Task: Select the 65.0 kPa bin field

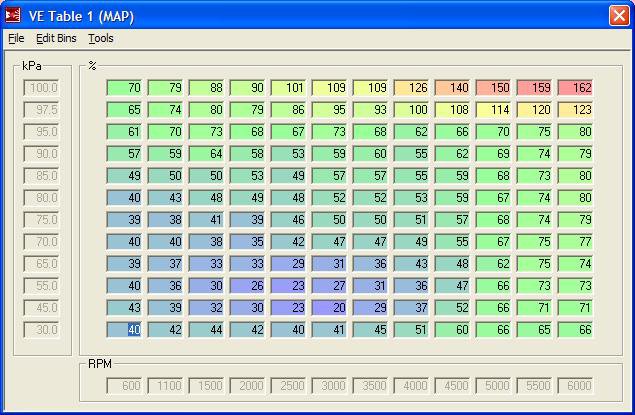Action: pyautogui.click(x=42, y=264)
